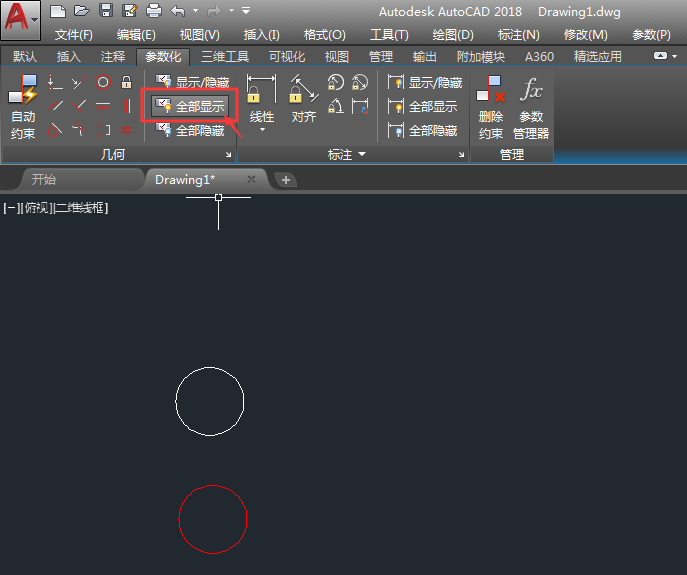Viewport: 687px width, 575px height.
Task: Switch to the 三维工具 ribbon tab
Action: pos(225,57)
